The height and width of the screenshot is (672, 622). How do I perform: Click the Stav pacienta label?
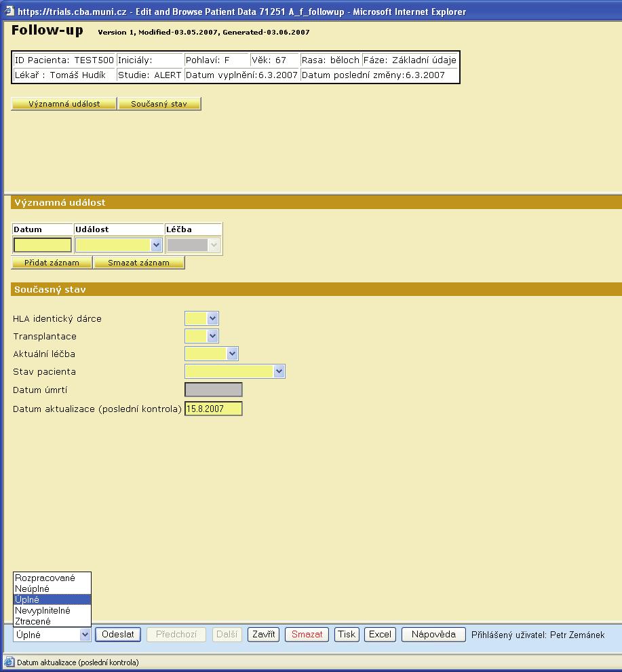[x=45, y=371]
